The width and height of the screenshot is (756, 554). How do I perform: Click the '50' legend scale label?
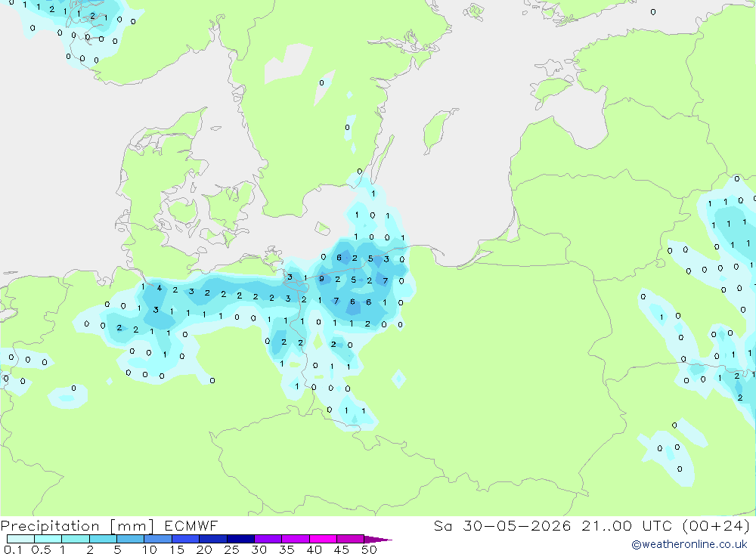369,549
